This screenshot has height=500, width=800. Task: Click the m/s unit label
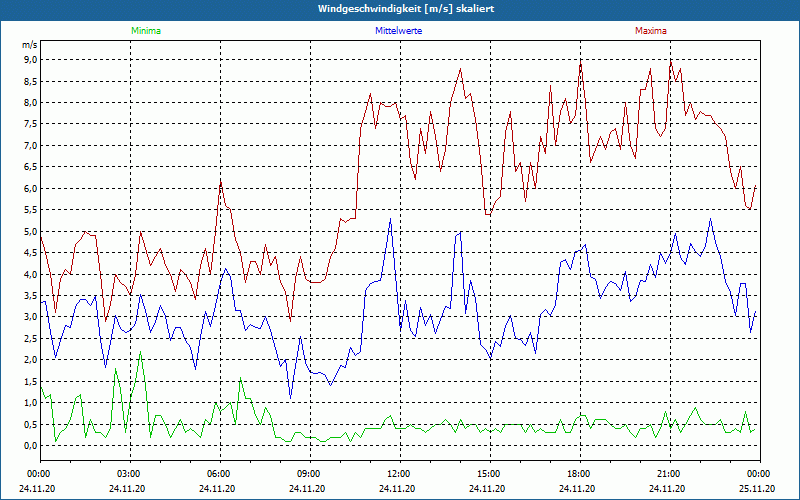tap(30, 45)
